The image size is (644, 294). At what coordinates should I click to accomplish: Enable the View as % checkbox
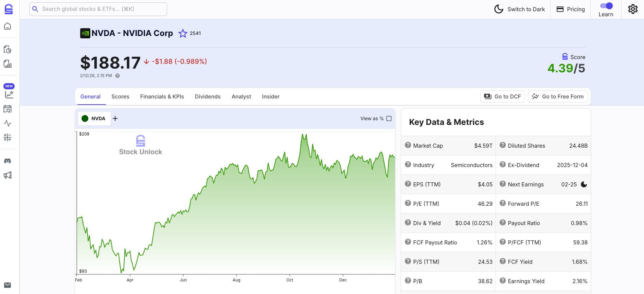pyautogui.click(x=389, y=118)
